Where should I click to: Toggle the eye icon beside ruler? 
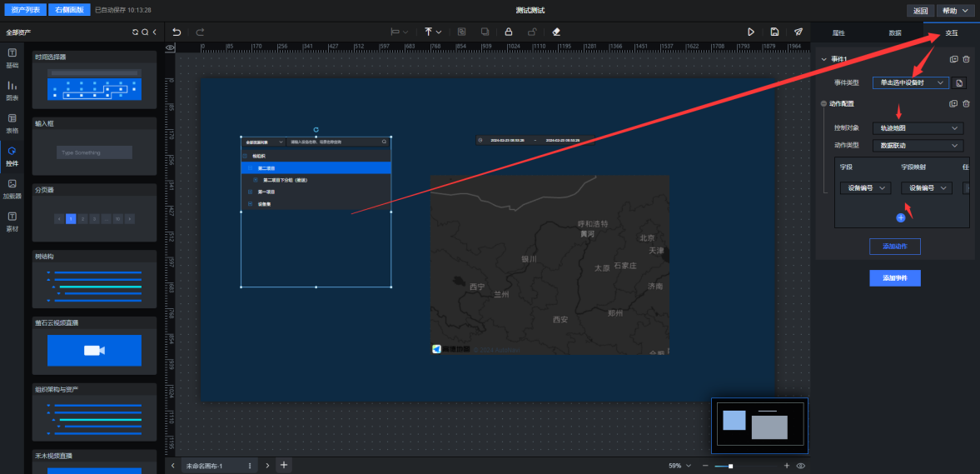coord(170,47)
